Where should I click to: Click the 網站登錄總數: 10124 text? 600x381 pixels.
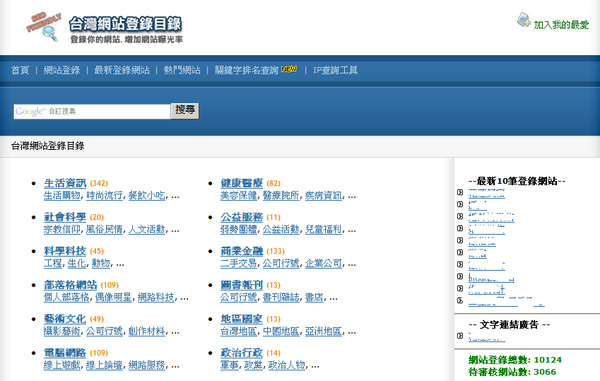tap(515, 360)
